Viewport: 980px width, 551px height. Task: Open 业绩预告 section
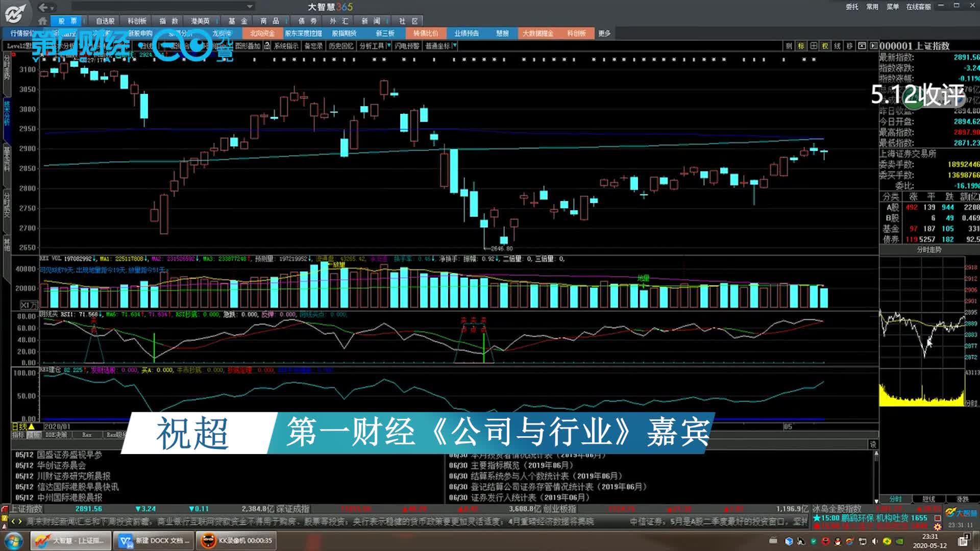point(467,33)
